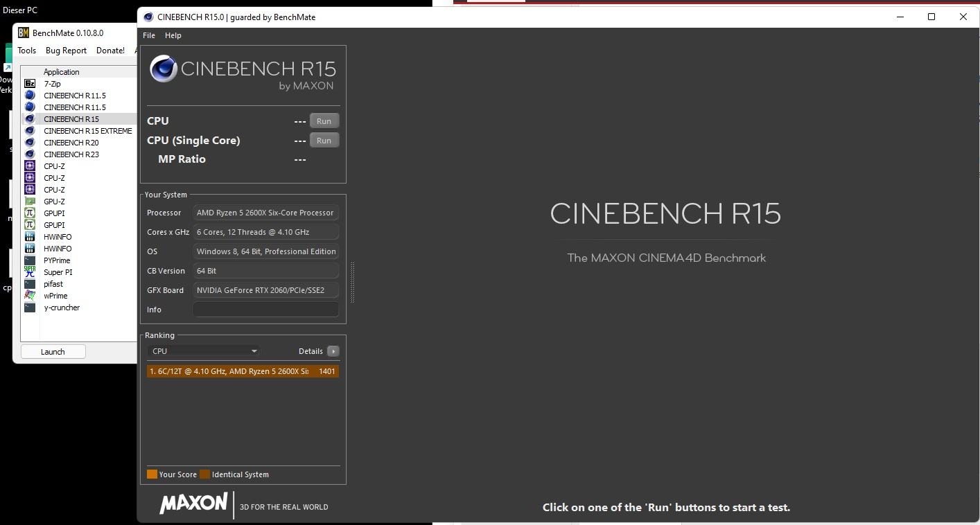980x525 pixels.
Task: Open BenchMate Tools menu
Action: 27,51
